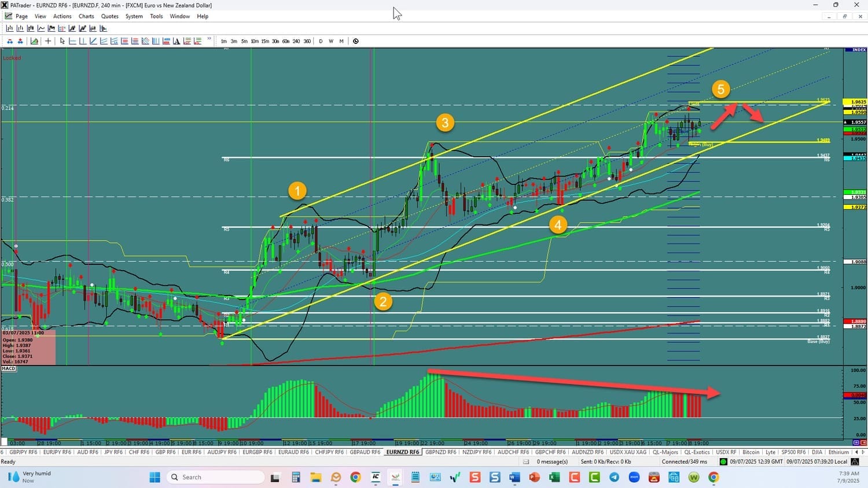Image resolution: width=868 pixels, height=488 pixels.
Task: Click the Connected/349 ms status text
Action: (684, 461)
